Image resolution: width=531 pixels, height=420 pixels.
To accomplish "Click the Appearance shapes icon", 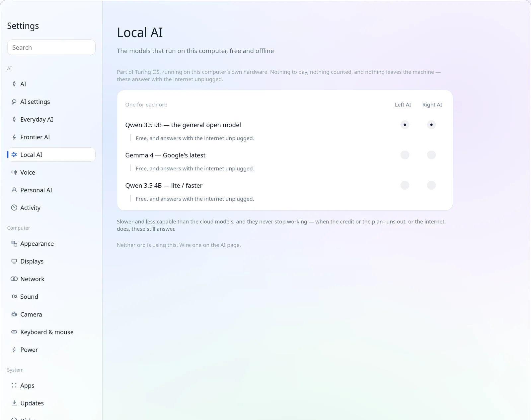I will point(14,244).
